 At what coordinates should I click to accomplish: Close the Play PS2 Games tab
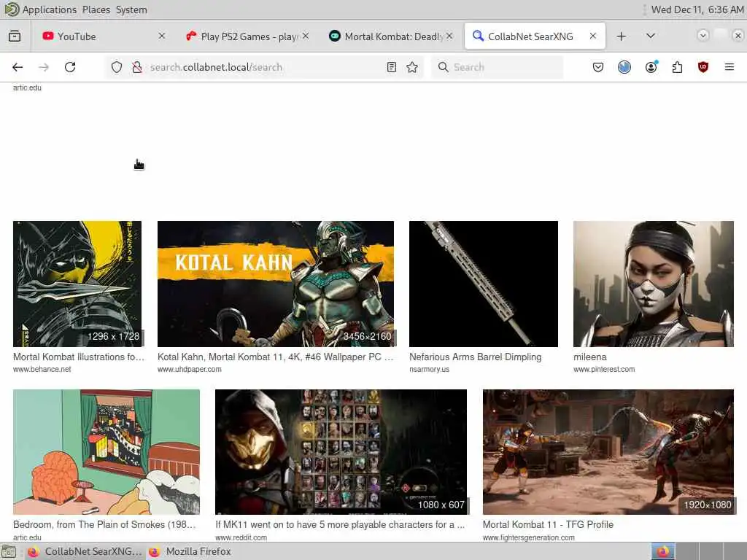point(306,36)
